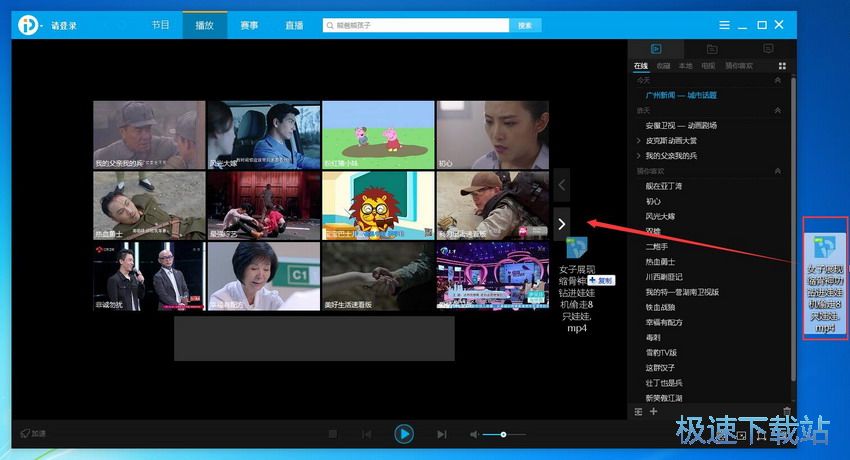The image size is (850, 460).
Task: Open the 热血勇士 thumbnail
Action: pos(149,206)
